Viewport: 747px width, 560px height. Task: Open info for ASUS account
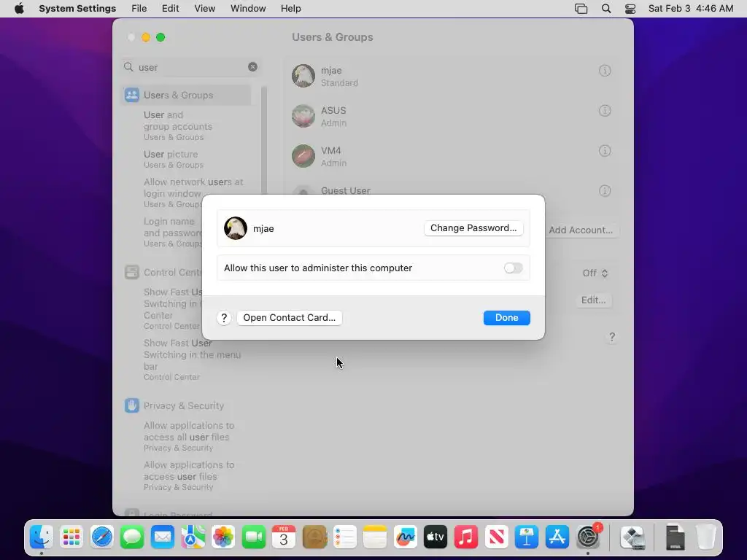point(605,111)
